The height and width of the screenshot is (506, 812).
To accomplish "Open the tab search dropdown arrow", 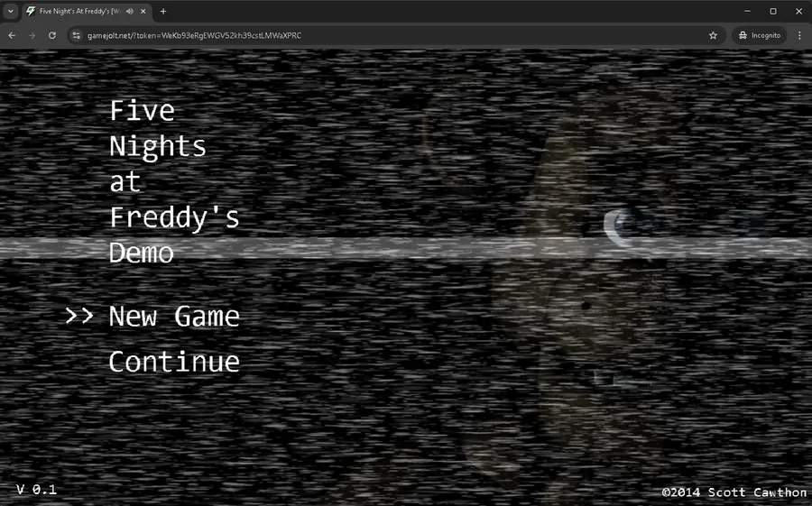I will (x=10, y=11).
